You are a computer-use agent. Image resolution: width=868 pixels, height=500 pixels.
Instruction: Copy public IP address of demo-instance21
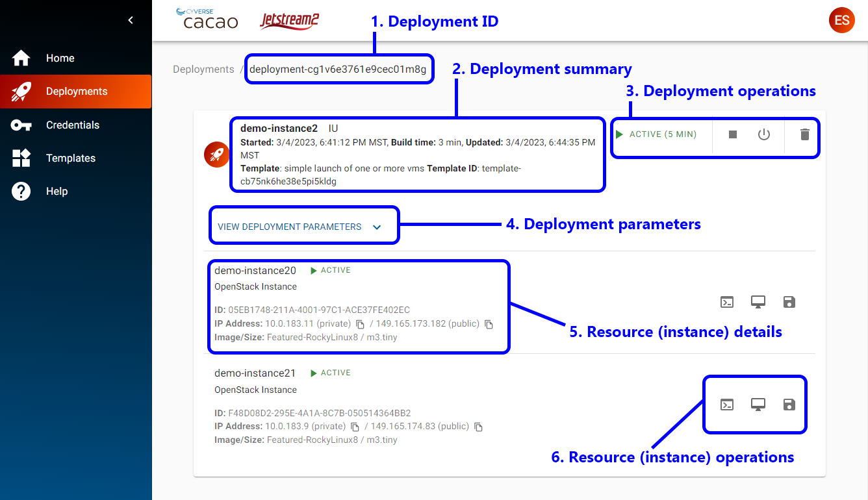[478, 427]
